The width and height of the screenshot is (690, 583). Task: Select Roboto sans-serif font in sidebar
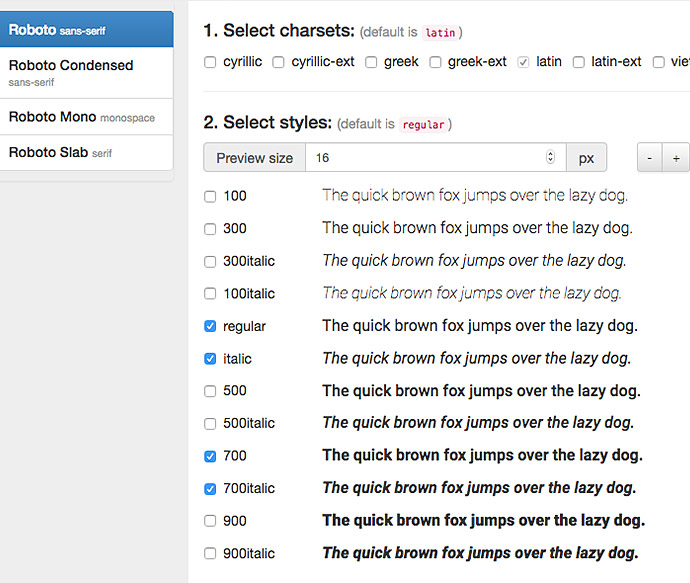pos(86,29)
